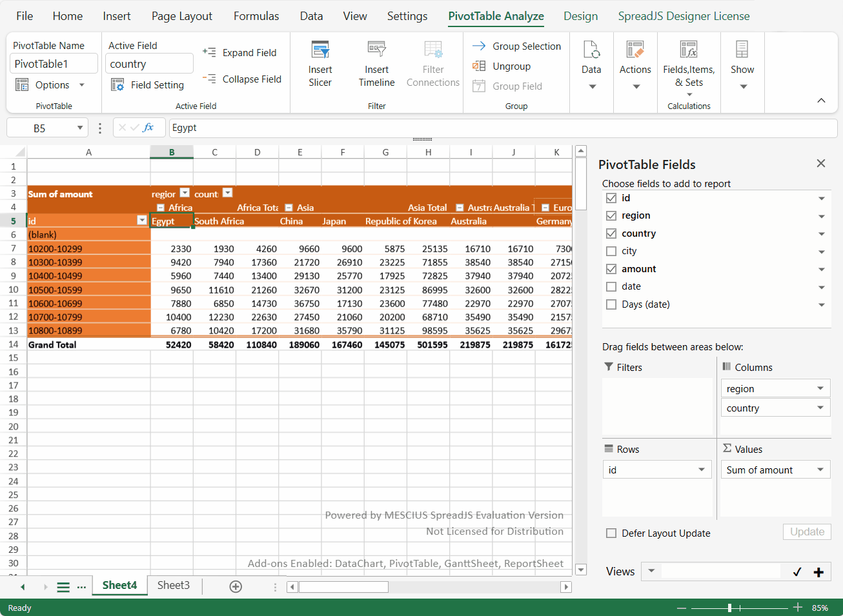
Task: Open PivotTable Options
Action: click(52, 85)
